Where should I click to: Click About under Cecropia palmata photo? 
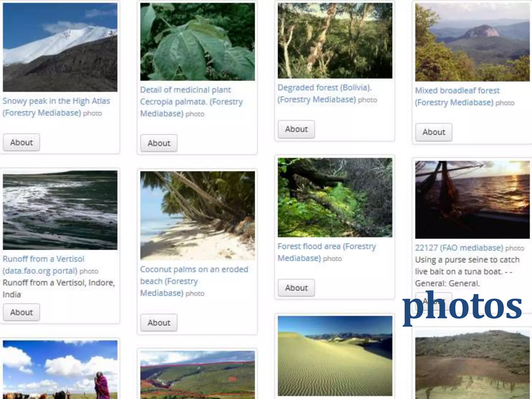pyautogui.click(x=159, y=143)
